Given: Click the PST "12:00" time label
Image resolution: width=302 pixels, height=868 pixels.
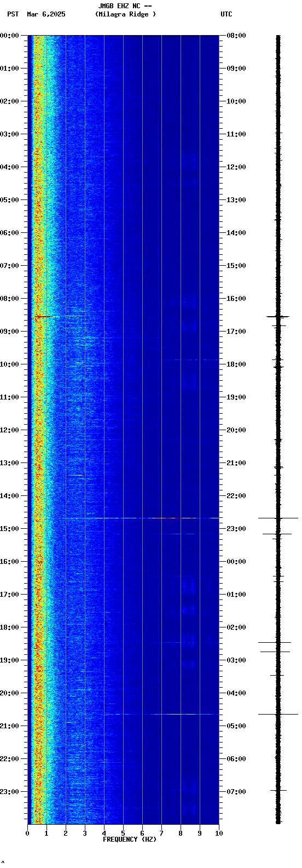Looking at the screenshot, I should (x=9, y=430).
